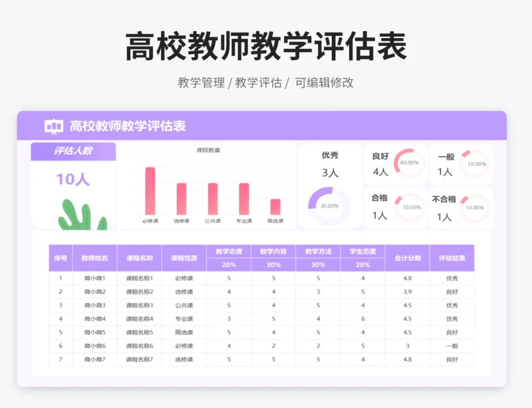Click the 评估人数 card header
Screen dimensions: 532x408
(x=73, y=151)
